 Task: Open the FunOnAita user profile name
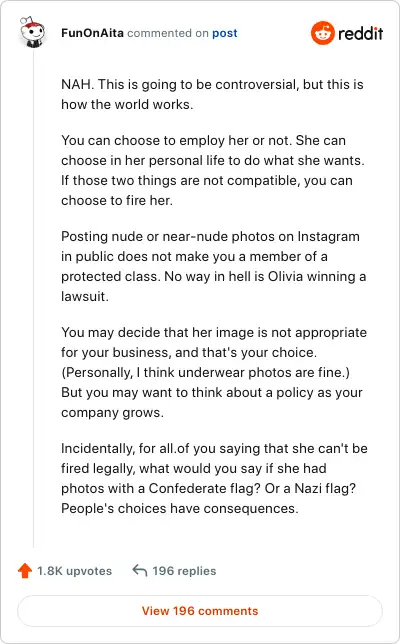point(92,33)
